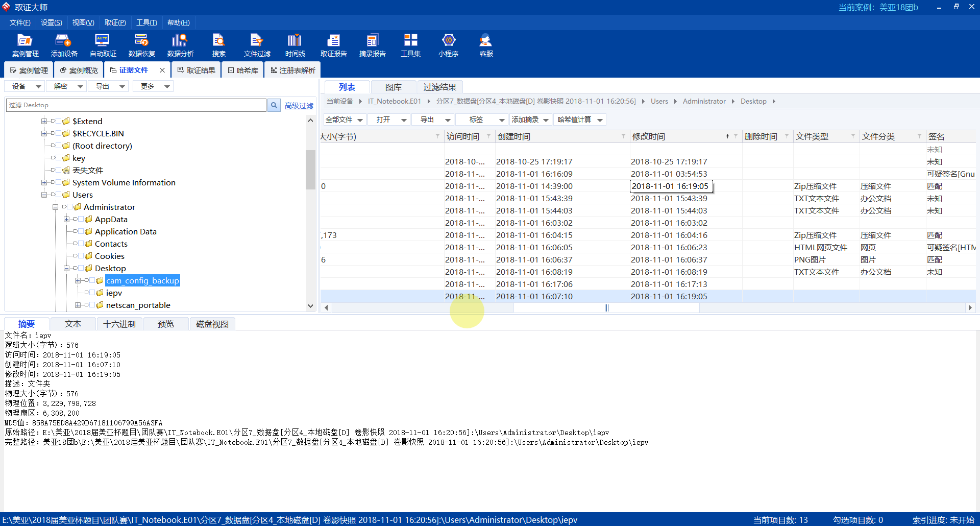Screen dimensions: 980x526
Task: Click the 删除时间 column filter funnel icon
Action: click(787, 136)
